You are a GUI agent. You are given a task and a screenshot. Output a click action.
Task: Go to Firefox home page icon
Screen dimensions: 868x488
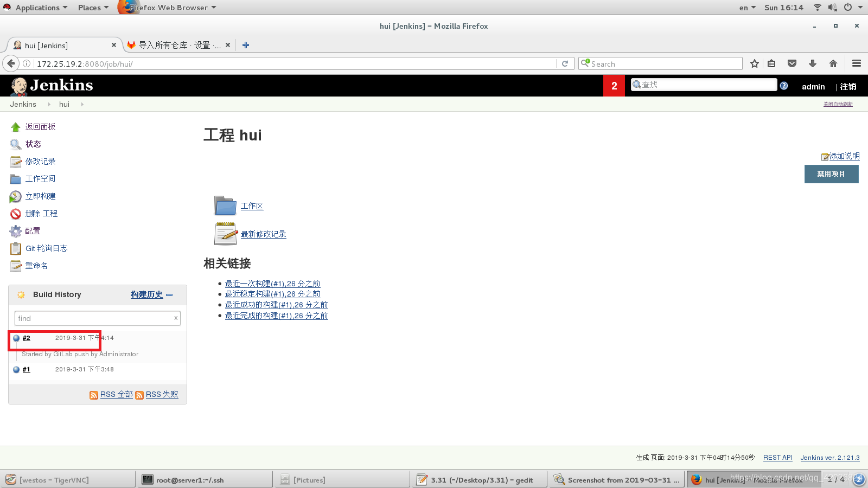click(833, 63)
